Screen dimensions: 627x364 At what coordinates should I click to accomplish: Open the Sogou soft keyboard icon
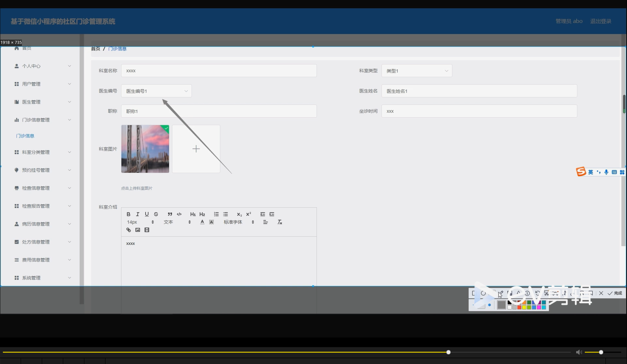tap(614, 172)
